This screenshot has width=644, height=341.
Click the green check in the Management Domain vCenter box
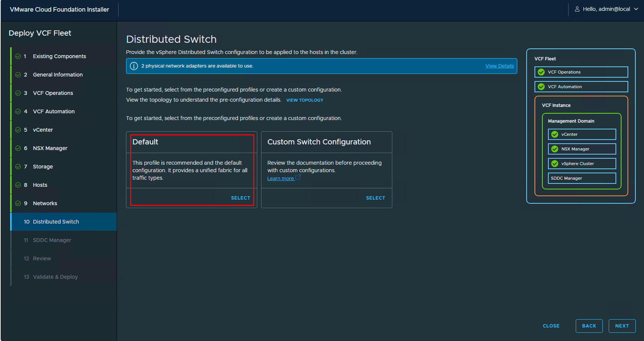[555, 134]
